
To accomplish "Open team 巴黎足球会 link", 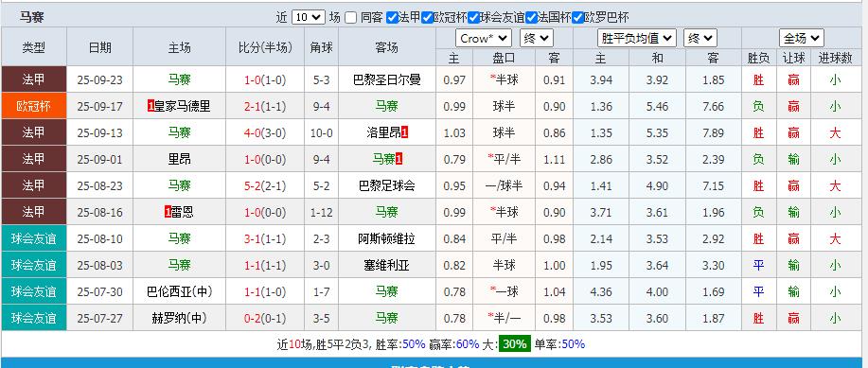I will click(x=387, y=186).
